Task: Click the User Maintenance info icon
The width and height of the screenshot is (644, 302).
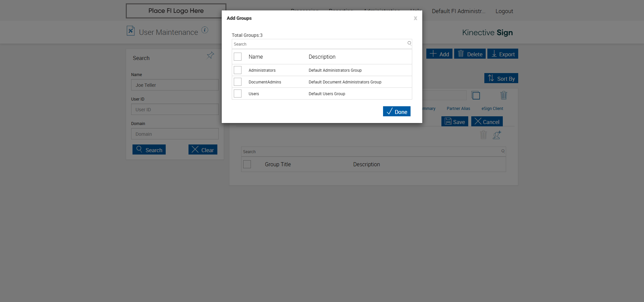Action: (x=205, y=30)
